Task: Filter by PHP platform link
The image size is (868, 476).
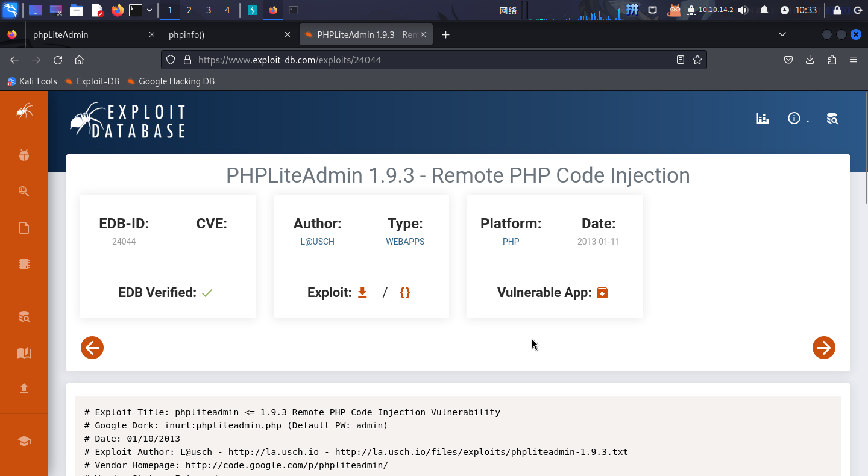Action: (x=511, y=242)
